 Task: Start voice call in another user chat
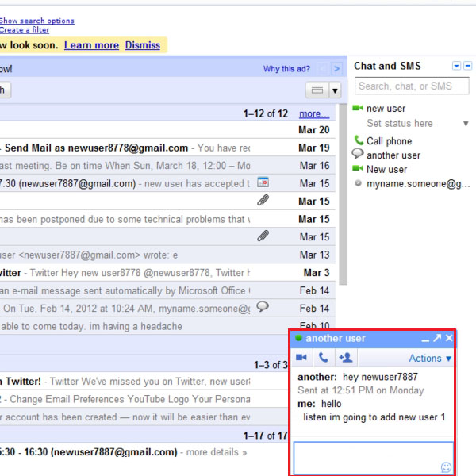point(324,357)
